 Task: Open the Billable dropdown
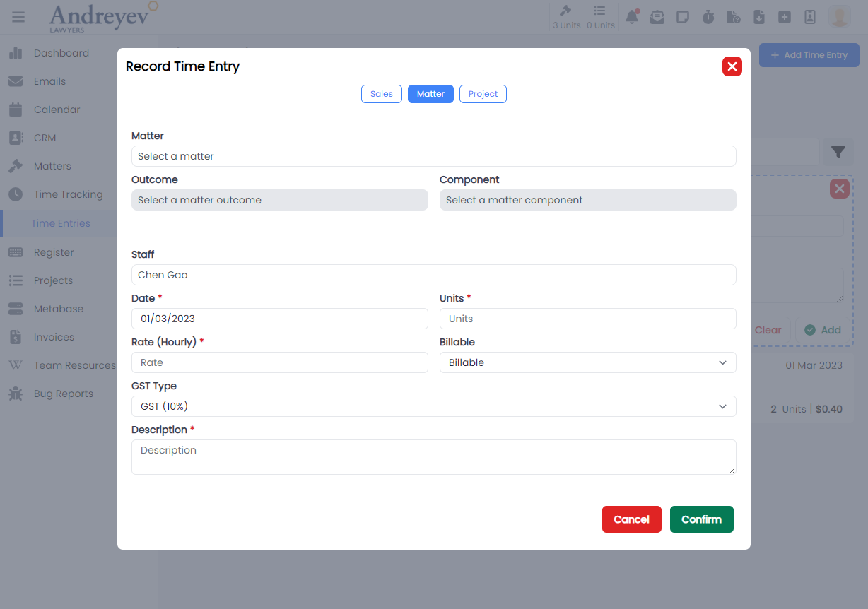[x=587, y=362]
